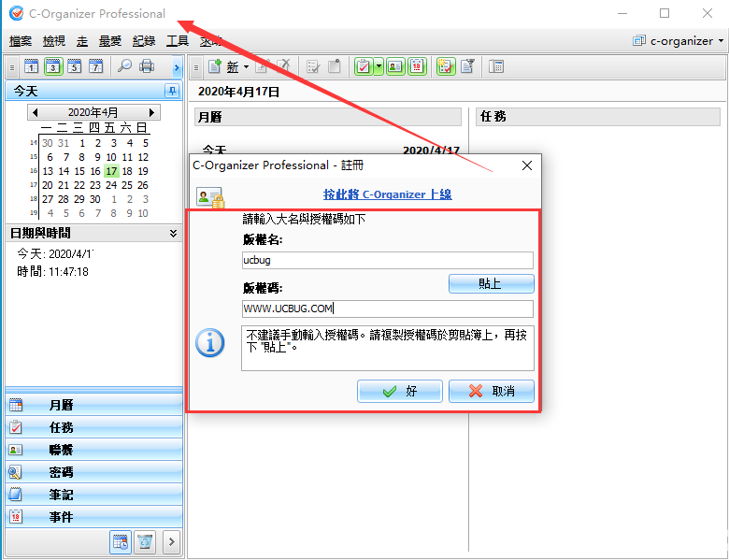Open the 檔案 menu
This screenshot has width=729, height=560.
(21, 41)
